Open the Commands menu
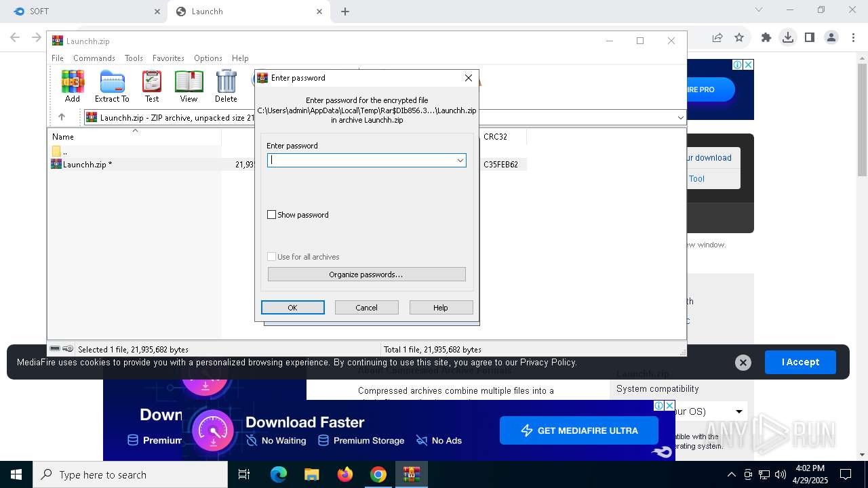868x488 pixels. 94,58
